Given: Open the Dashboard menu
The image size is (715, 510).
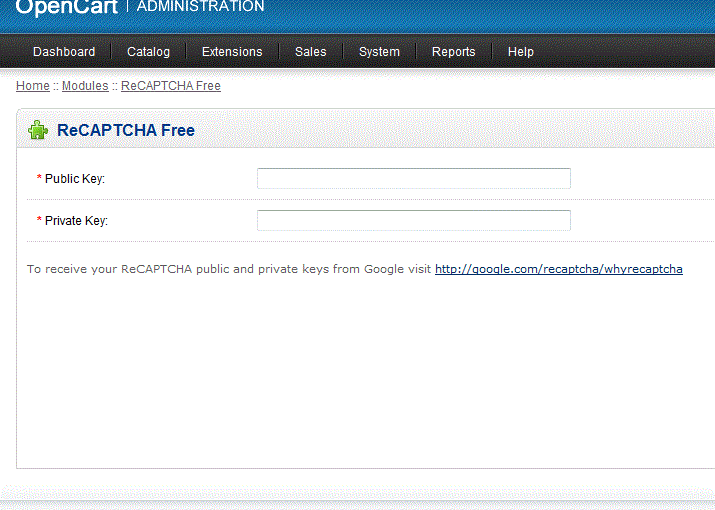Looking at the screenshot, I should 64,52.
